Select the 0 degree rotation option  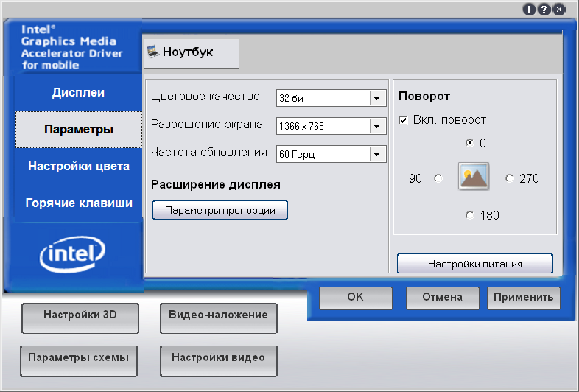coord(470,143)
